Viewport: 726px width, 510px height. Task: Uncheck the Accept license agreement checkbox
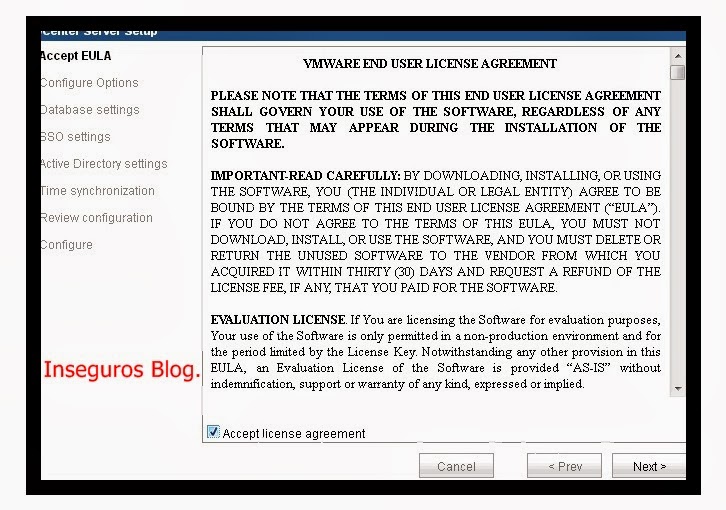213,432
